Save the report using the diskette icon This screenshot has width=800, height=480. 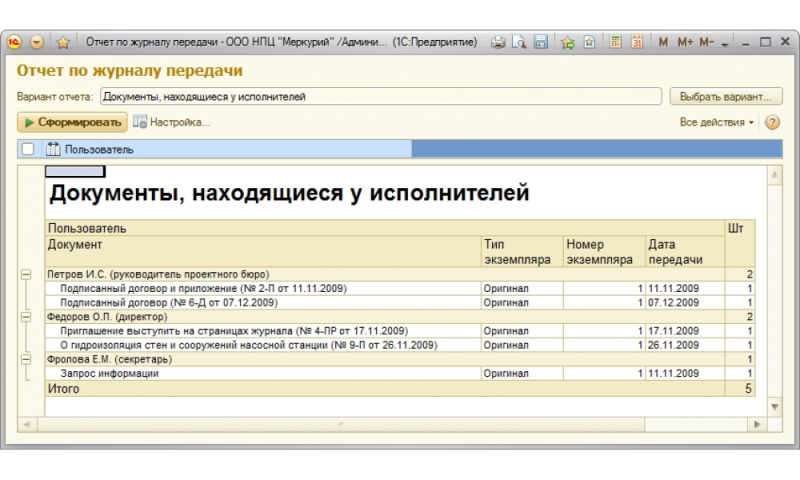pyautogui.click(x=540, y=42)
